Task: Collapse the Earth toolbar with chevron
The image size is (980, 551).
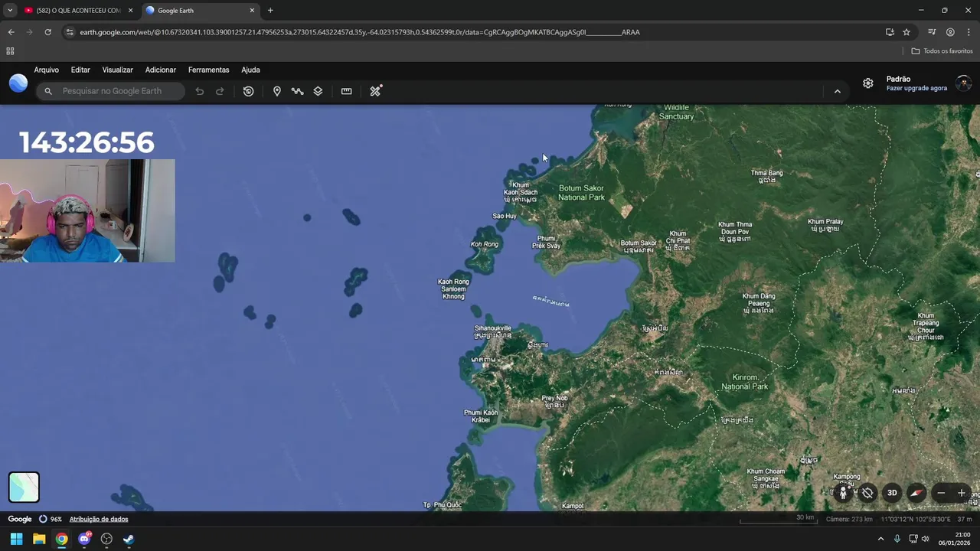Action: tap(837, 91)
